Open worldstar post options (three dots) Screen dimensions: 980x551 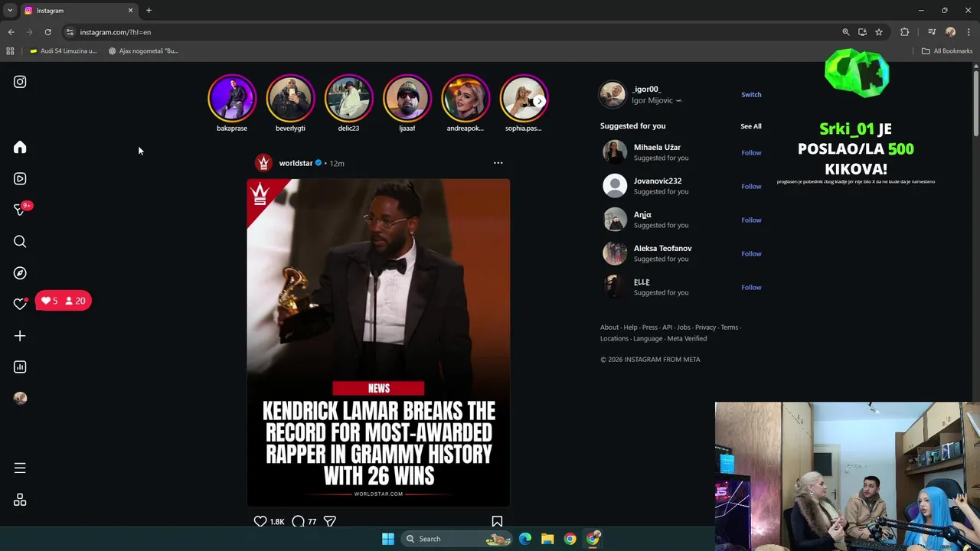click(498, 163)
